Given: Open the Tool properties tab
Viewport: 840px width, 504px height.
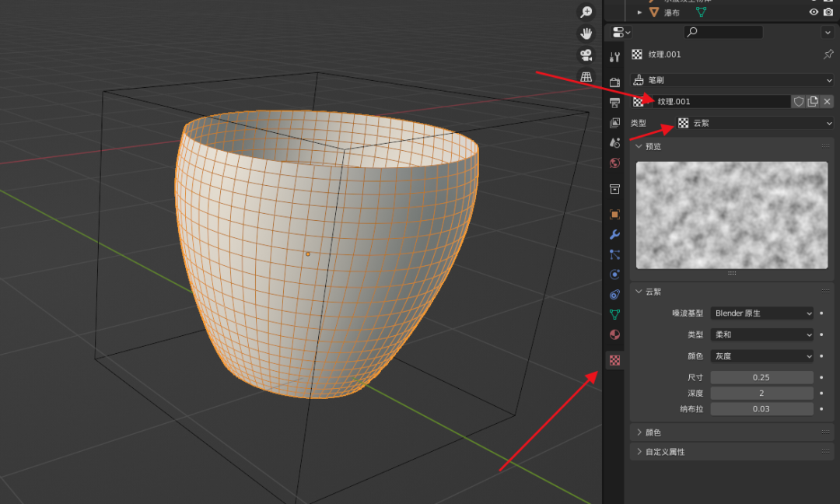Looking at the screenshot, I should tap(614, 58).
